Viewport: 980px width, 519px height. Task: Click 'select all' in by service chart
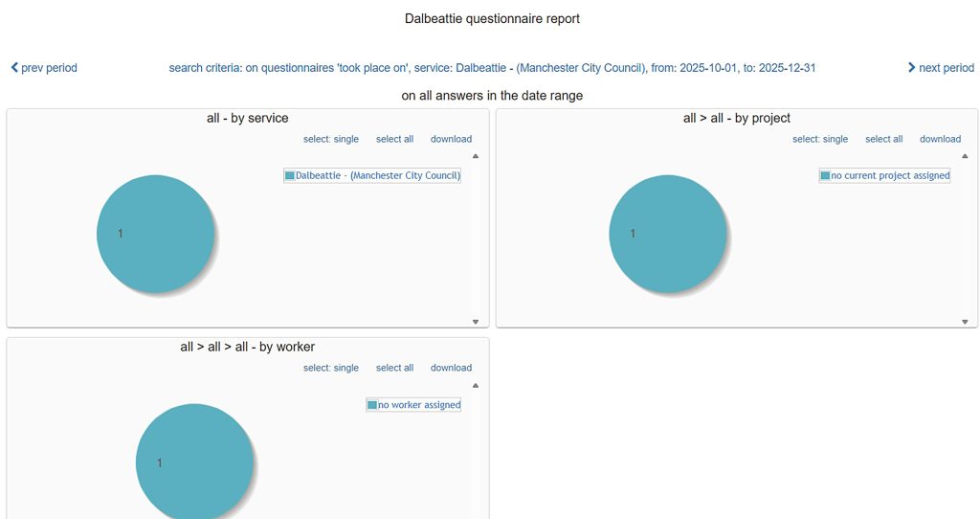tap(394, 139)
